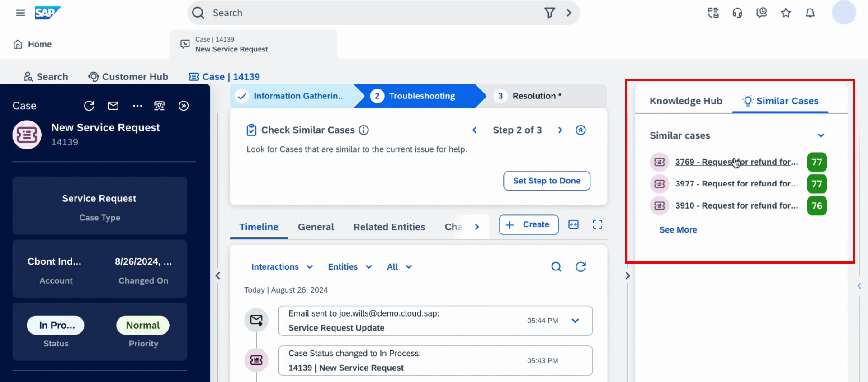Toggle timeline fullscreen view
Screen dimensions: 868x382
coord(597,224)
